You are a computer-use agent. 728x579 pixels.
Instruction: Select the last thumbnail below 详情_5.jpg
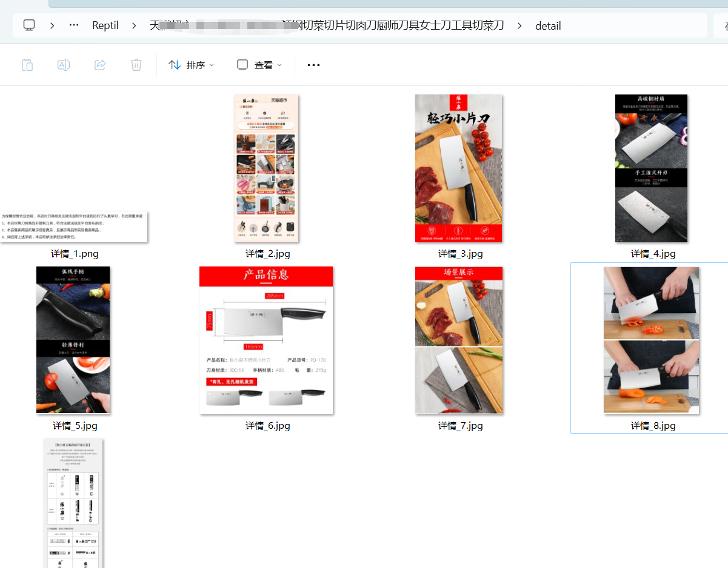(x=73, y=503)
